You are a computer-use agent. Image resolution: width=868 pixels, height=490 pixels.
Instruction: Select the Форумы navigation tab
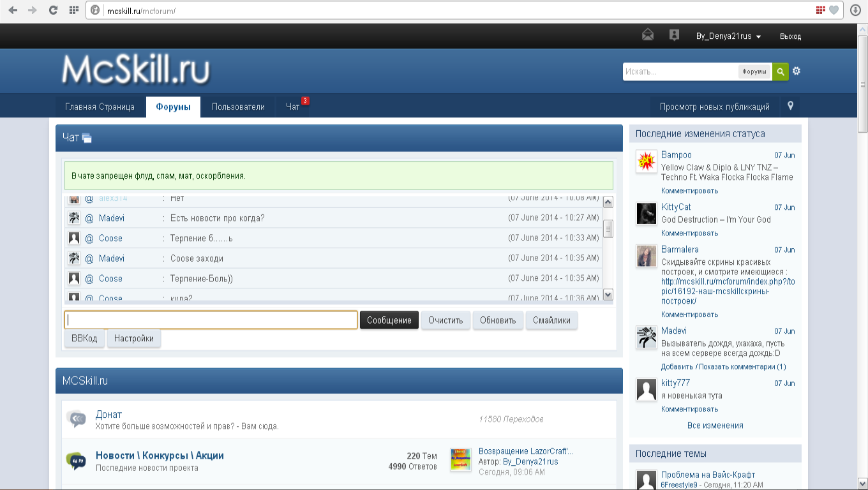tap(173, 107)
